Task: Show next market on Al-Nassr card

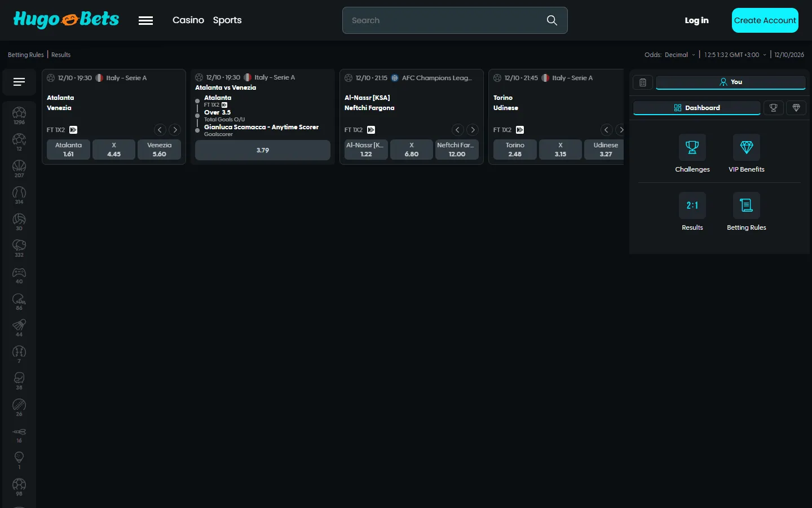Action: 473,130
